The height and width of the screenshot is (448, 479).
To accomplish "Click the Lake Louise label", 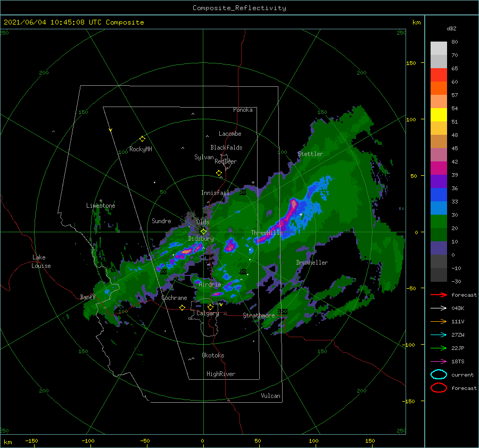I will pyautogui.click(x=41, y=262).
